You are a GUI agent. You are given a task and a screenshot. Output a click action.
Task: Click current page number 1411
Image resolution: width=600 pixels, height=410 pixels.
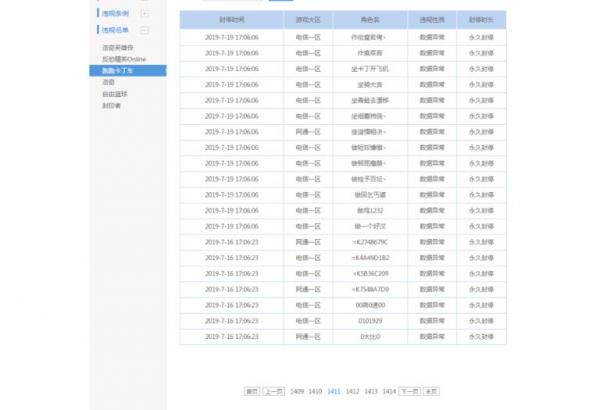click(334, 391)
